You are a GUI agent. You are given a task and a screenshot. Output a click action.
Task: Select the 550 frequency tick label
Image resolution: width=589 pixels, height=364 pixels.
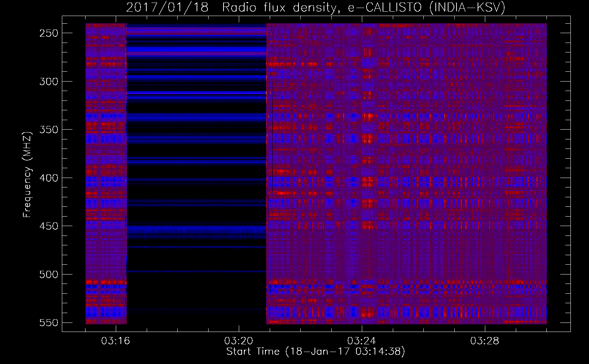pyautogui.click(x=49, y=323)
